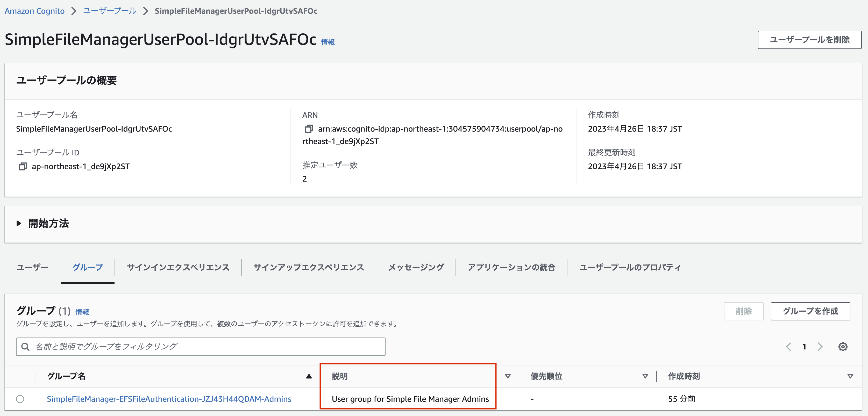Copy the user pool ID icon

click(23, 166)
